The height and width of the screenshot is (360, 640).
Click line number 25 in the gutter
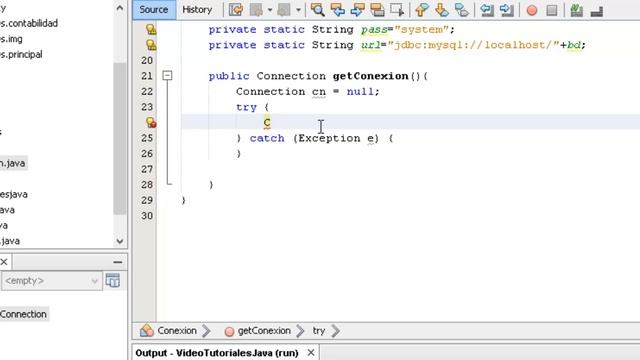pos(147,138)
